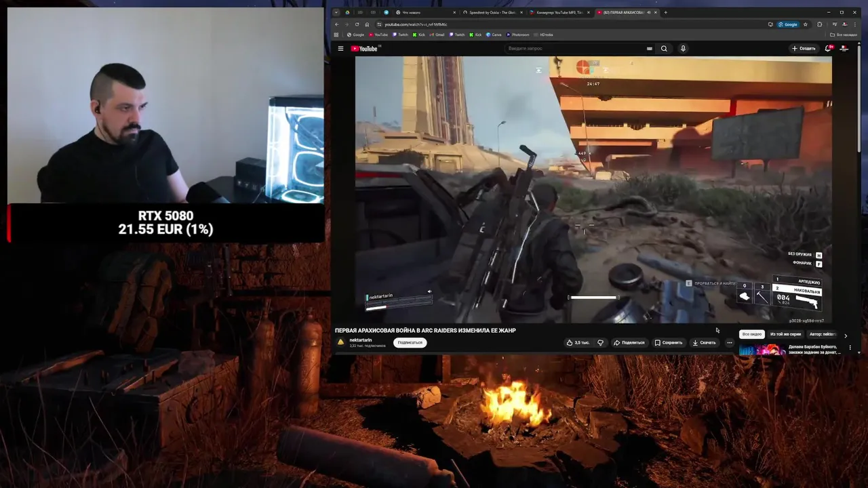The image size is (868, 488).
Task: Like the video with thumbs-up 3,5 тыс.
Action: [x=578, y=342]
